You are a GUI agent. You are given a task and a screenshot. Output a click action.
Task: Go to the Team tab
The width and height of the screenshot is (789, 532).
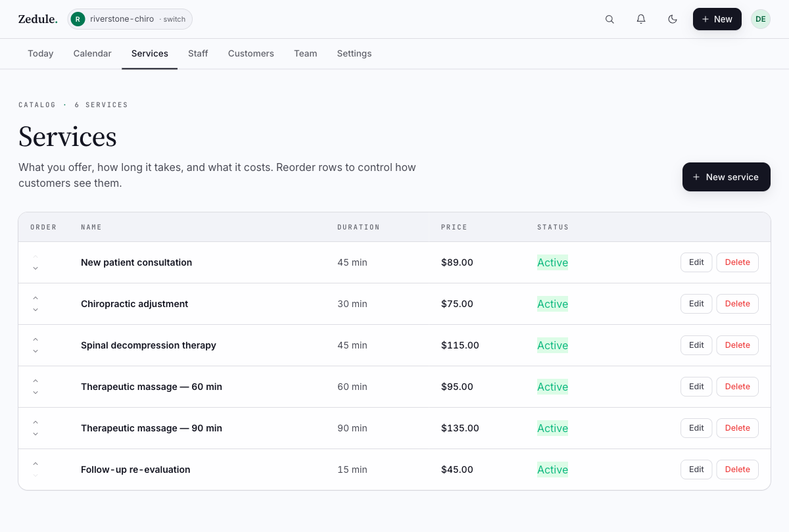point(306,53)
